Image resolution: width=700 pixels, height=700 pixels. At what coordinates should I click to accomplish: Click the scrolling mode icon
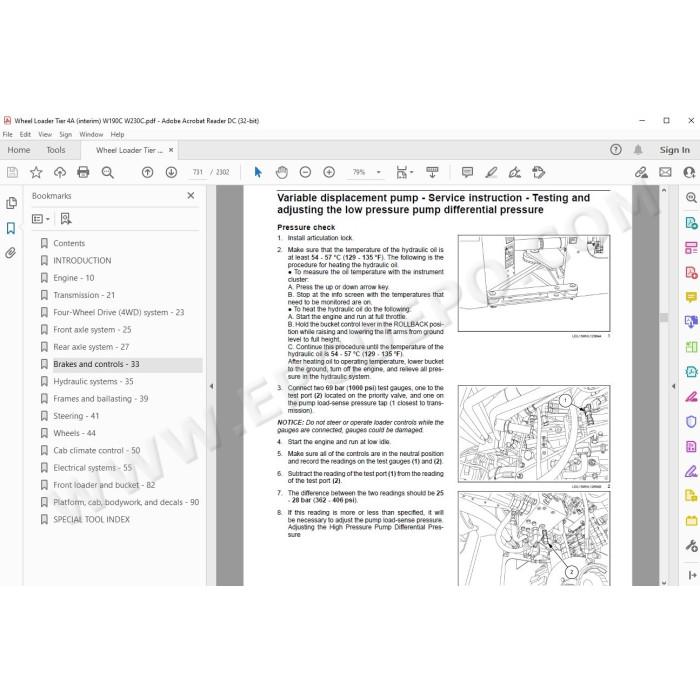[432, 172]
